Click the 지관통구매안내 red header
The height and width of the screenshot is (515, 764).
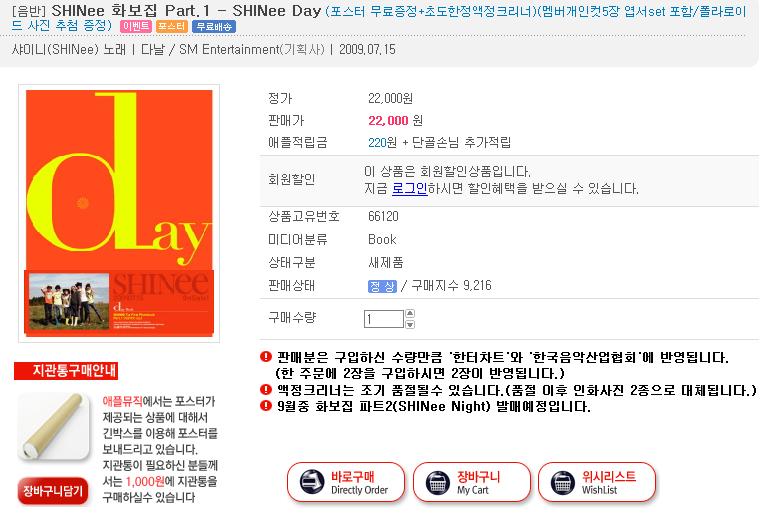click(x=66, y=371)
